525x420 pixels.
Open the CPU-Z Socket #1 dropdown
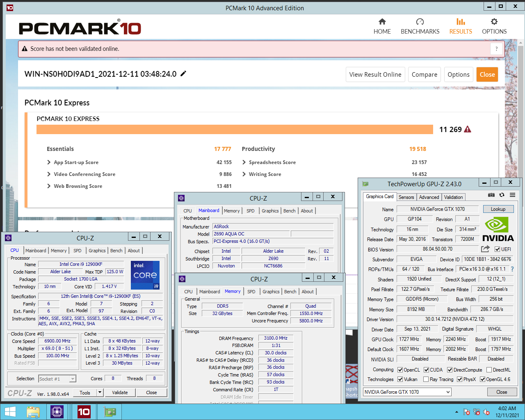pos(57,379)
